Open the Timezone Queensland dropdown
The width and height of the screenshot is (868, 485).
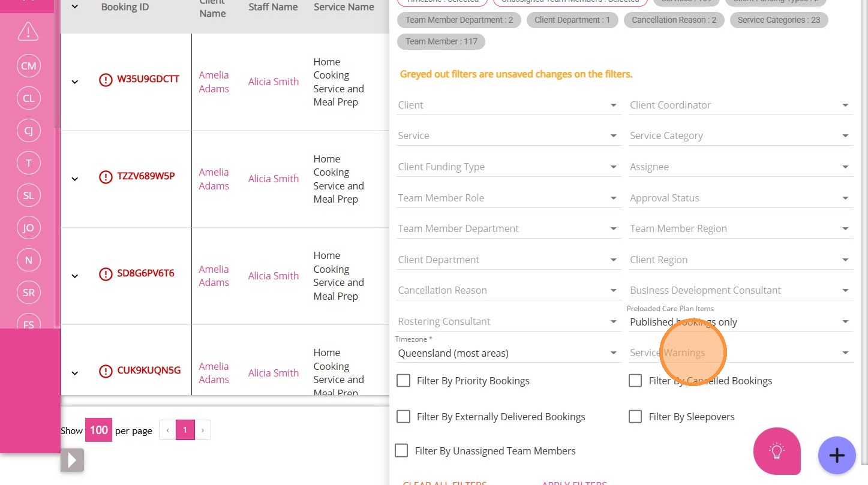click(x=508, y=353)
